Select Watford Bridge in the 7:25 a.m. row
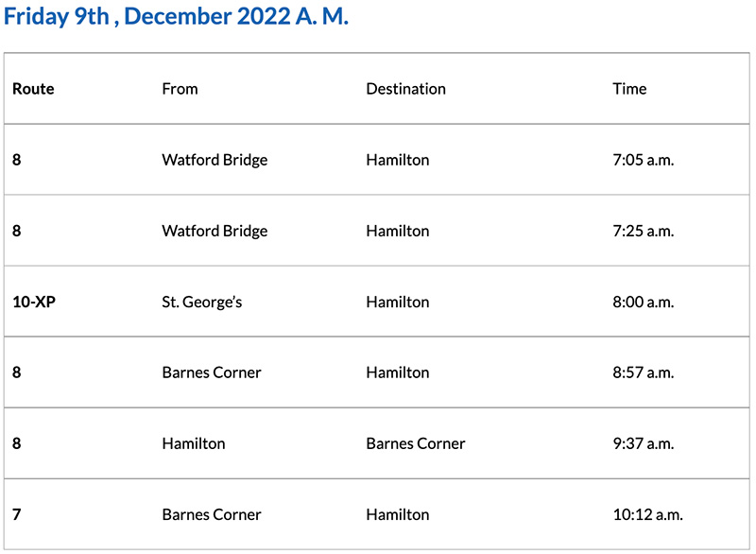This screenshot has width=756, height=554. click(215, 231)
